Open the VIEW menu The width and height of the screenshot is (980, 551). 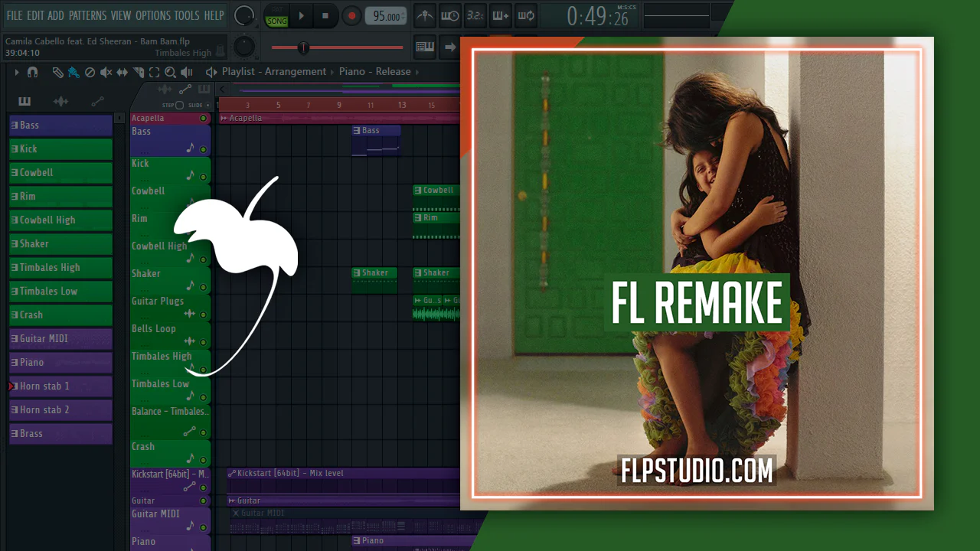tap(121, 15)
